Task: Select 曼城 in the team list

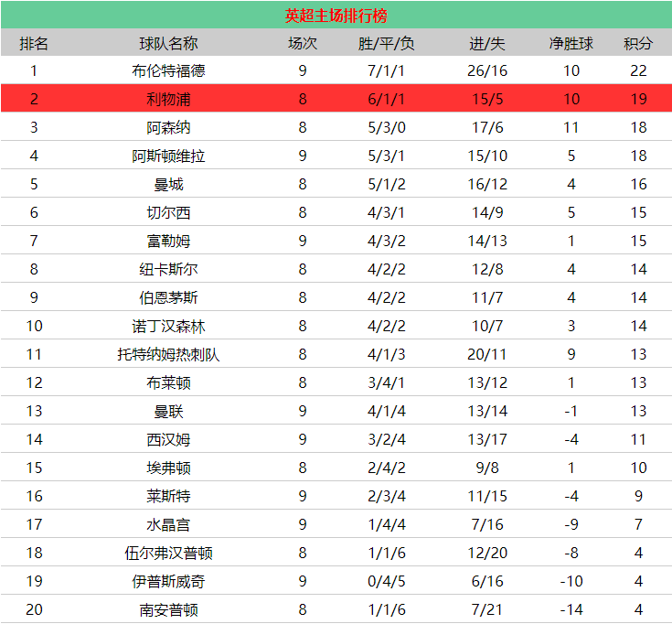Action: tap(168, 184)
